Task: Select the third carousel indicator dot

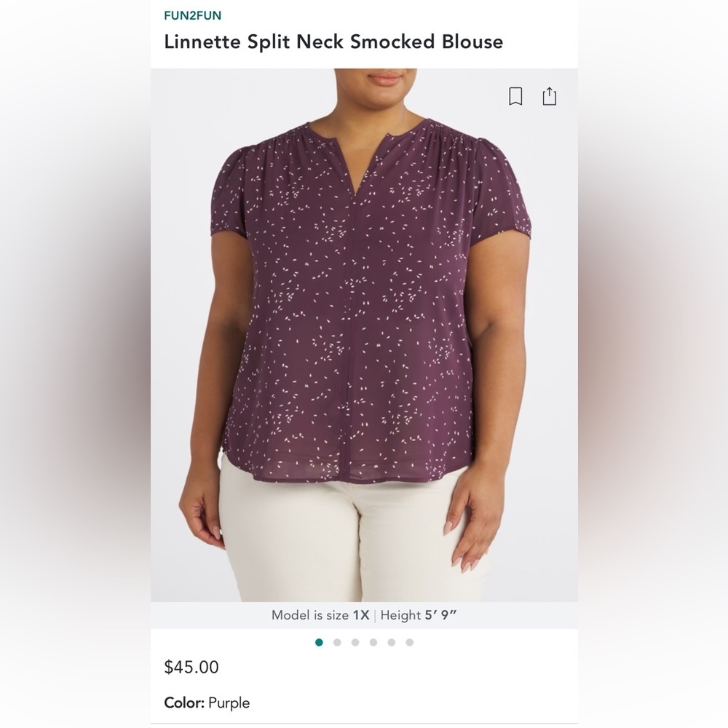Action: [x=355, y=642]
